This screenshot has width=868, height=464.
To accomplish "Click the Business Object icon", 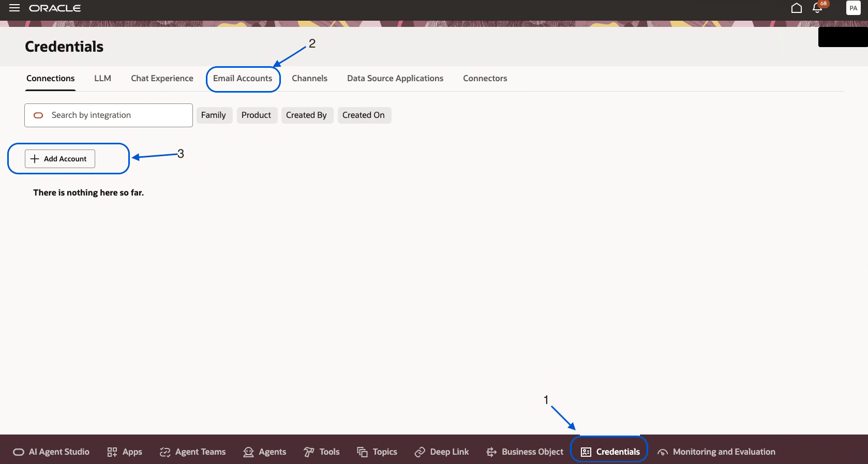I will (x=491, y=452).
